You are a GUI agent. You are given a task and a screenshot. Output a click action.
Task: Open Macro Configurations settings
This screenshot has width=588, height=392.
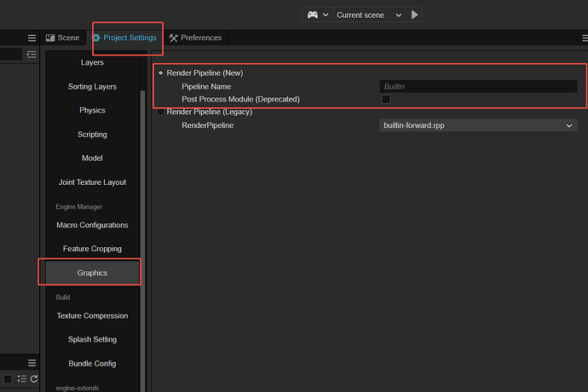click(92, 225)
